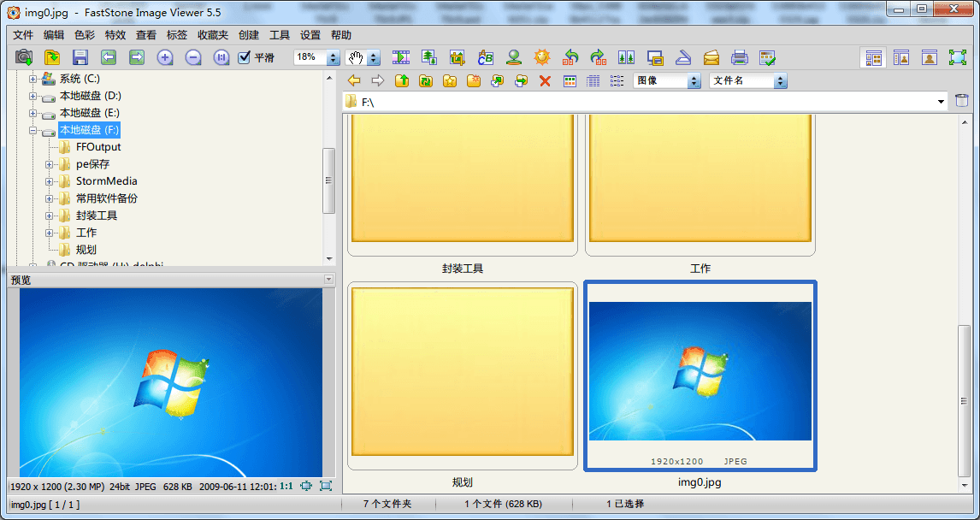The image size is (980, 520).
Task: Click the move to folder icon
Action: (x=522, y=80)
